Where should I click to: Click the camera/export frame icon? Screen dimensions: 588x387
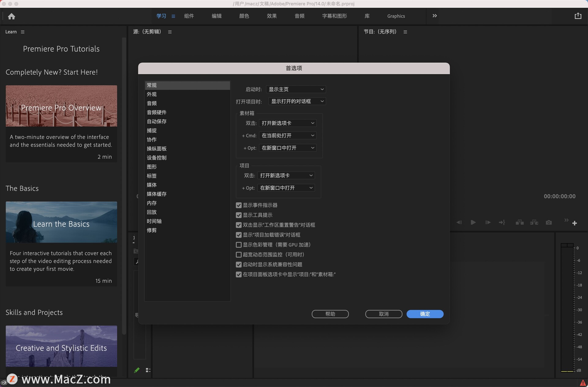547,223
